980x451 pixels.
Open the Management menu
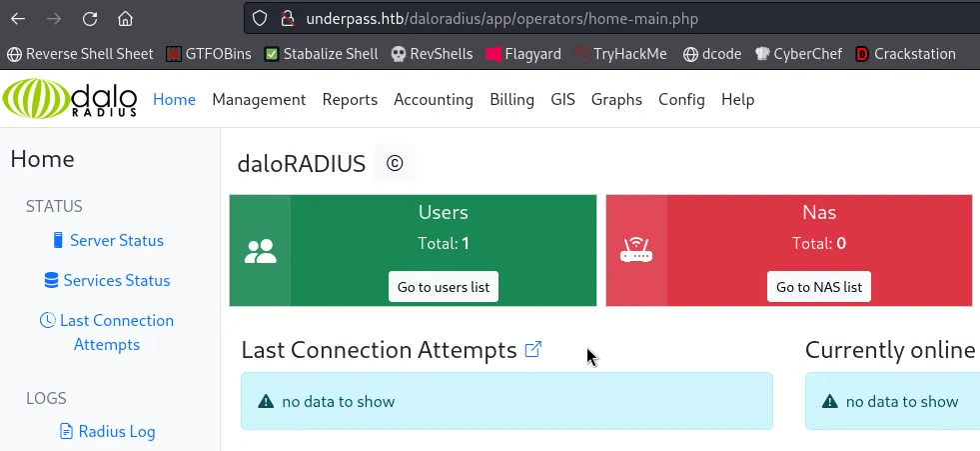pyautogui.click(x=259, y=99)
